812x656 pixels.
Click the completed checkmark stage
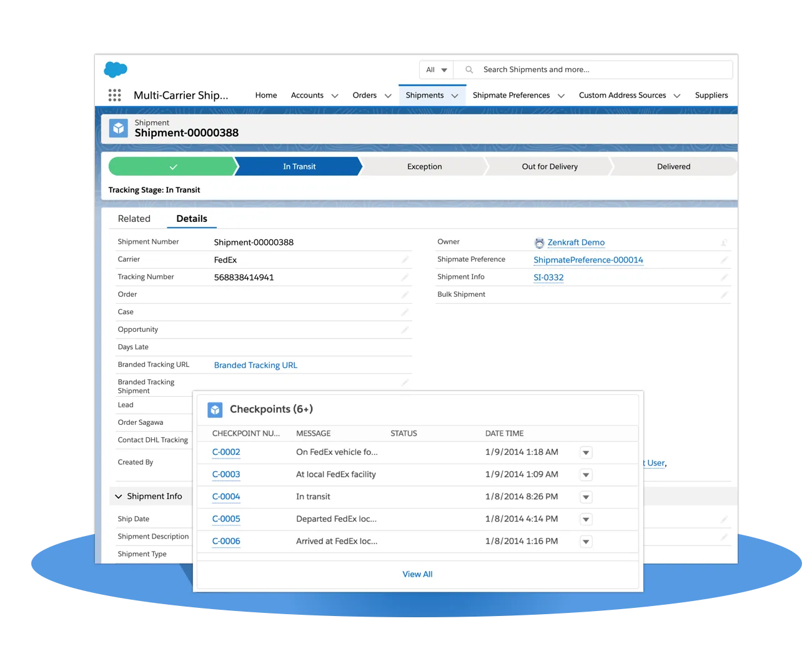(x=173, y=166)
